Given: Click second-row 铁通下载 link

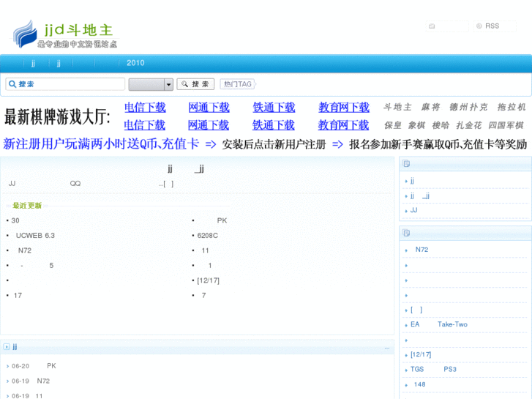Looking at the screenshot, I should tap(274, 125).
